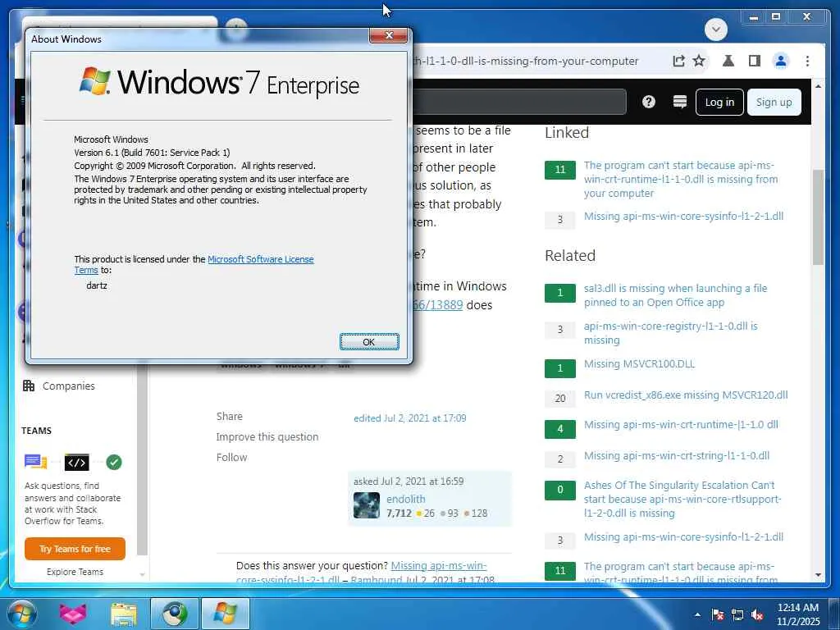840x630 pixels.
Task: Open Stack Exchange sites switcher icon
Action: tap(680, 102)
